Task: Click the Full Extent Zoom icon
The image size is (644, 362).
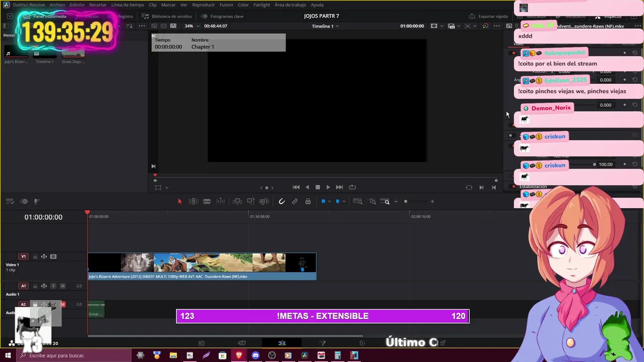Action: click(x=358, y=202)
